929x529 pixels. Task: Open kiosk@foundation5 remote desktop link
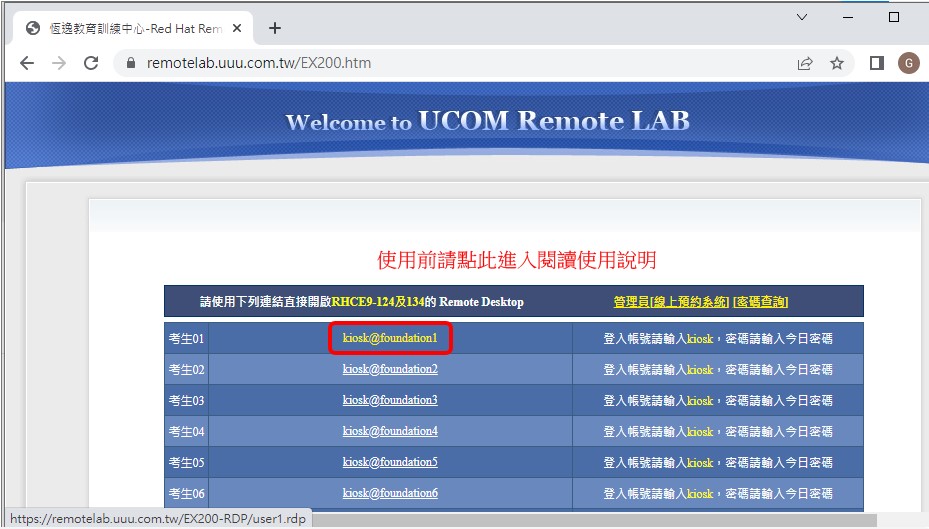(390, 462)
